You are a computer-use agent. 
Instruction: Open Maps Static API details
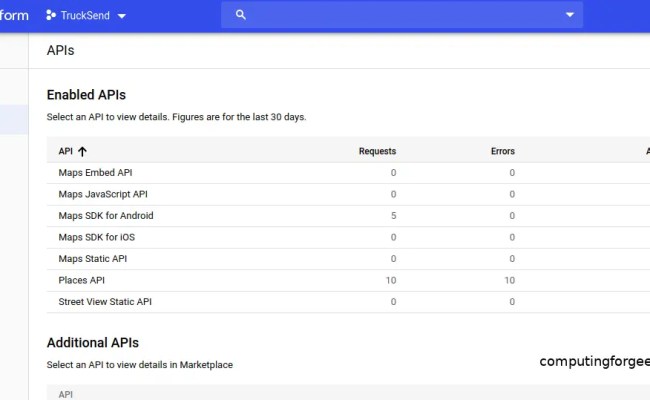(x=92, y=259)
